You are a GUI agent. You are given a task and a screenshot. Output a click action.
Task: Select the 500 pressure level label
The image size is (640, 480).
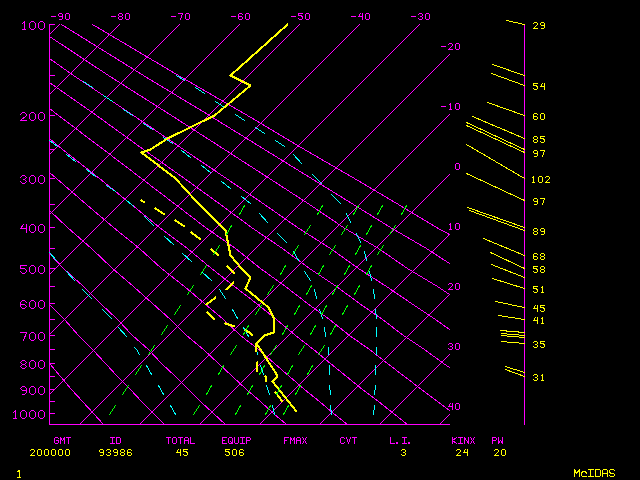pyautogui.click(x=33, y=269)
